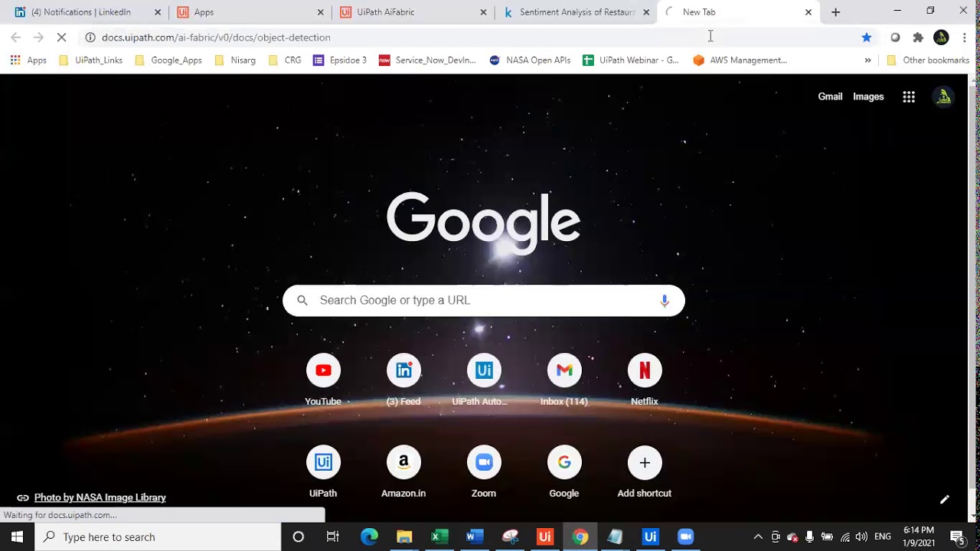Image resolution: width=980 pixels, height=551 pixels.
Task: Show hidden system tray icons
Action: pos(758,536)
